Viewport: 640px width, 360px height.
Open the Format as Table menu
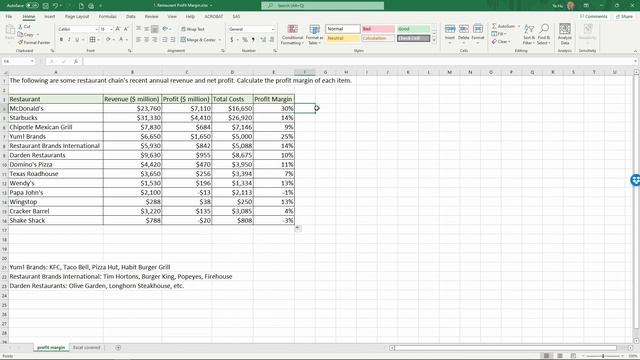pos(314,34)
